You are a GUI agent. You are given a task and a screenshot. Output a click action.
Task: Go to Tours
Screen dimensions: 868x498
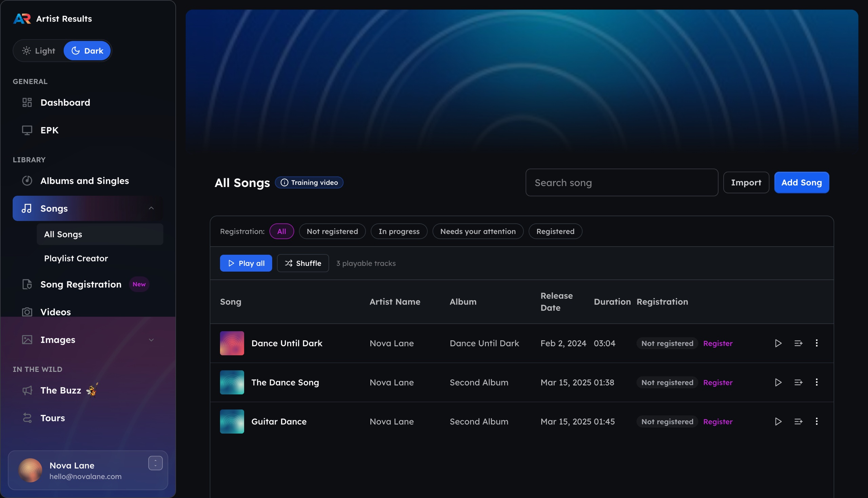pos(88,418)
